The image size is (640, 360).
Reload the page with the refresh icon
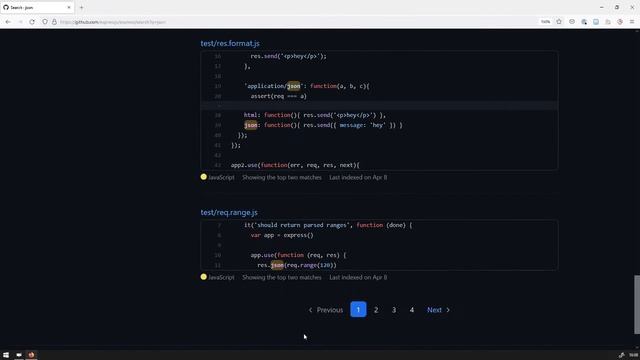coord(32,22)
